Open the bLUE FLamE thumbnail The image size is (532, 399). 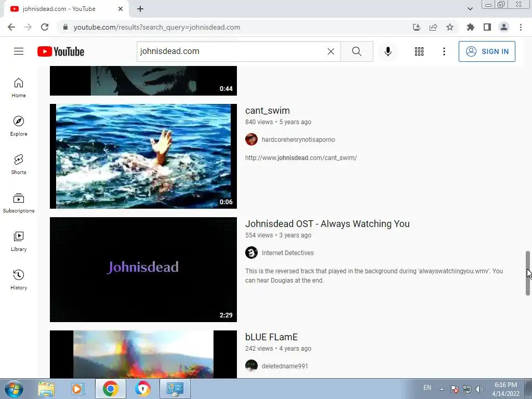point(143,354)
